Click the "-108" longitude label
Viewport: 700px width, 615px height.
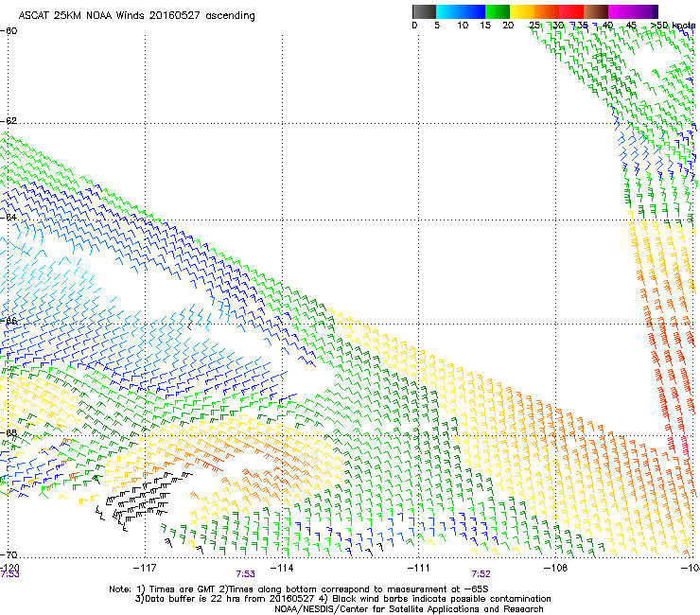(556, 568)
